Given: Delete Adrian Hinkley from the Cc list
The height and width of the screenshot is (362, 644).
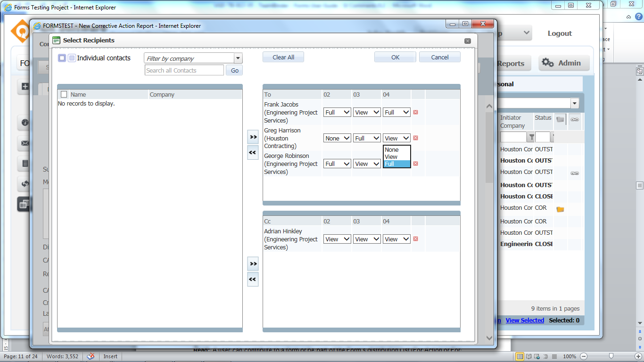Looking at the screenshot, I should [x=415, y=239].
